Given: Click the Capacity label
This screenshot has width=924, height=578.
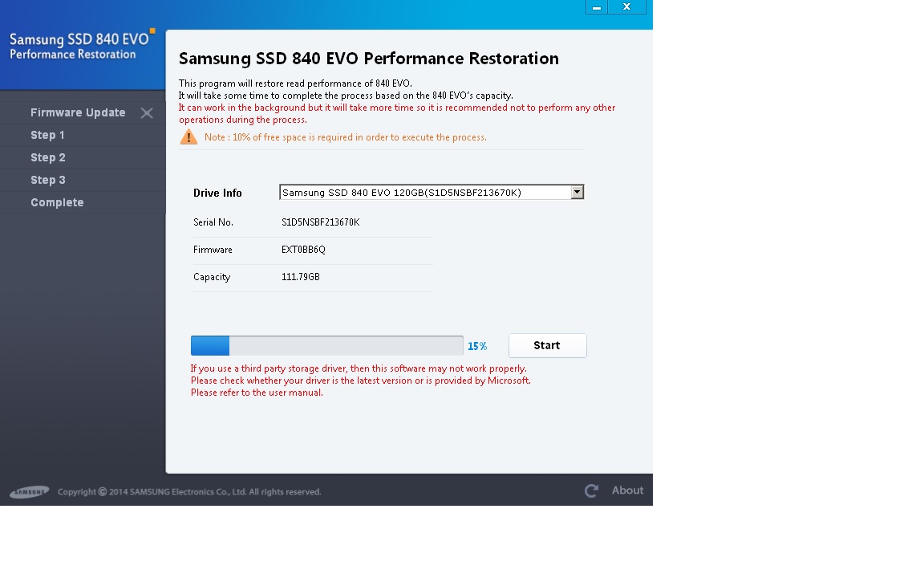Looking at the screenshot, I should (212, 277).
